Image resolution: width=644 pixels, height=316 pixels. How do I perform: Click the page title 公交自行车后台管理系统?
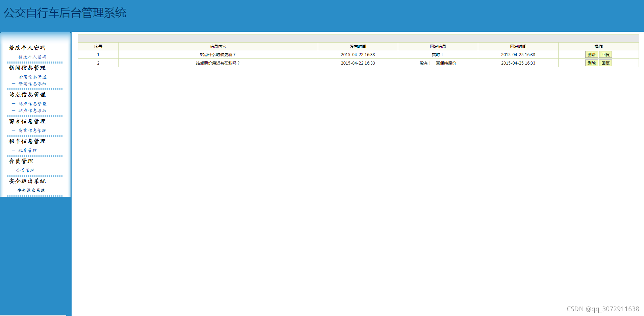65,13
